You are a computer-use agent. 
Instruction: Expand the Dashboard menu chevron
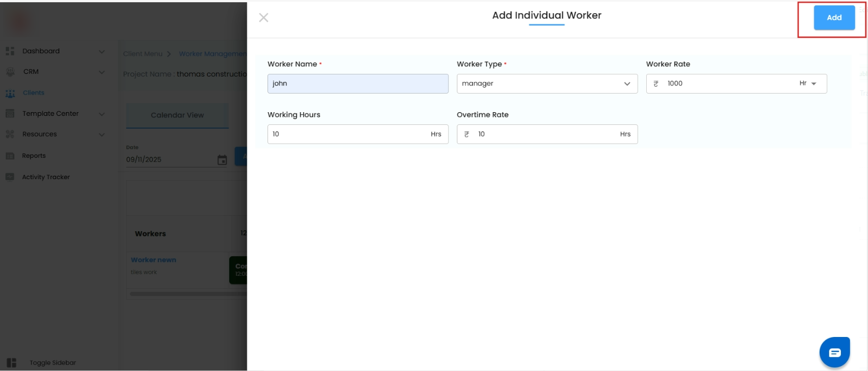coord(102,52)
